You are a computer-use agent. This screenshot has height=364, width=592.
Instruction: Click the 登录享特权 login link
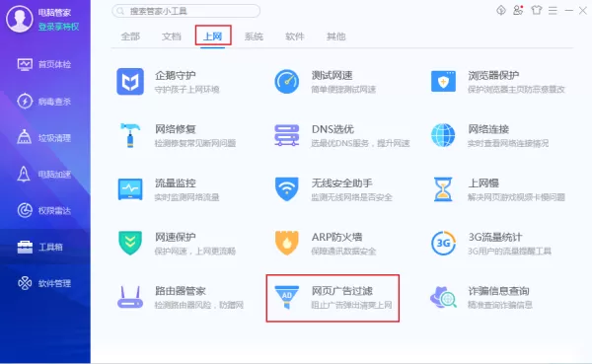58,27
